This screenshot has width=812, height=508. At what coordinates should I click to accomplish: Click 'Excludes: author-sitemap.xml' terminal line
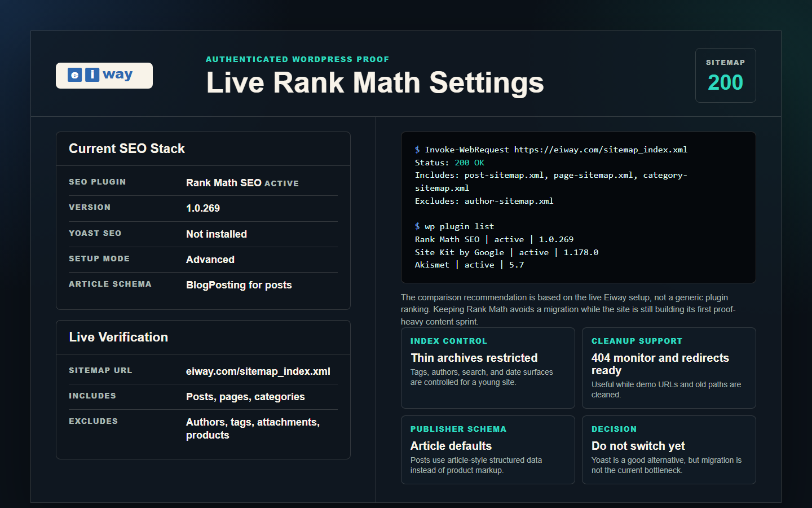click(484, 201)
